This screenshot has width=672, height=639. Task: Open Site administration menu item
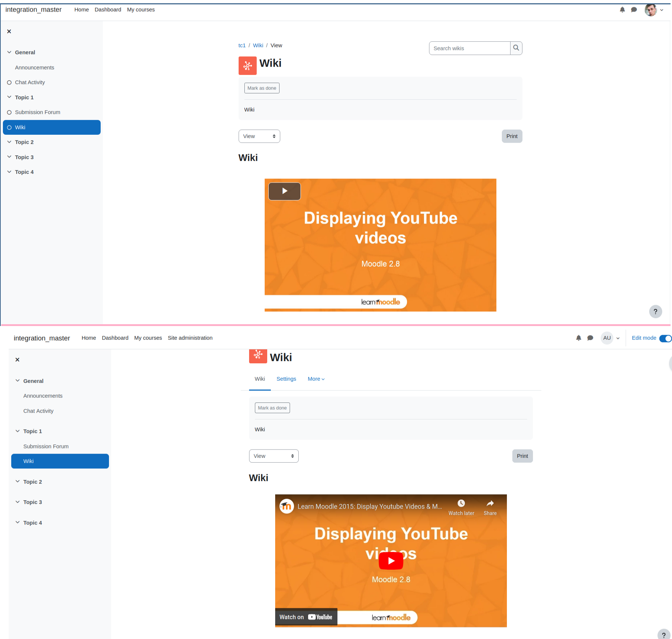pyautogui.click(x=190, y=338)
